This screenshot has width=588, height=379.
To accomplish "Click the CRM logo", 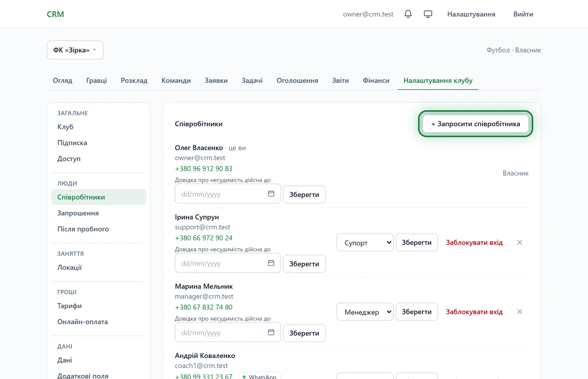I will (x=55, y=14).
